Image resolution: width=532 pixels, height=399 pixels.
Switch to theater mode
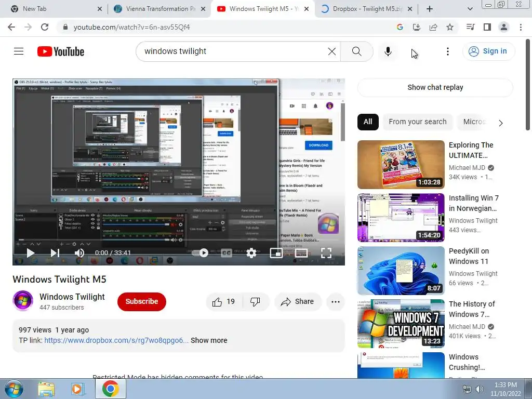click(301, 253)
